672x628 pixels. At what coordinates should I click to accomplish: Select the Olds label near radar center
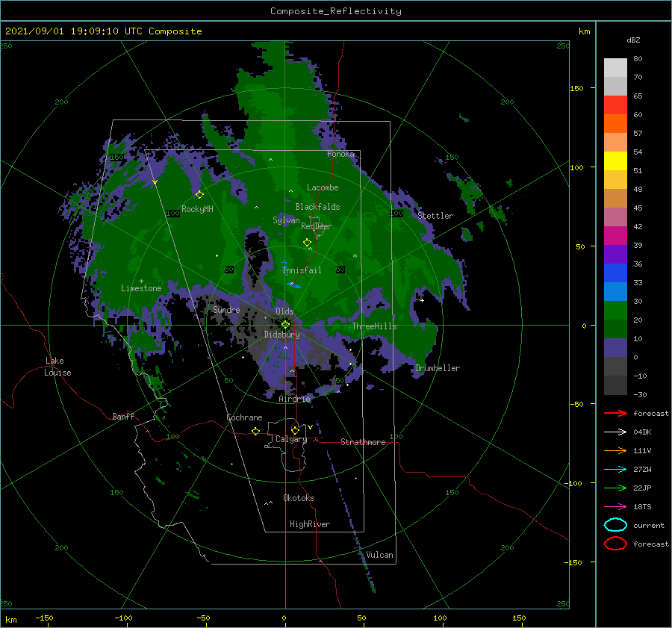[x=284, y=311]
